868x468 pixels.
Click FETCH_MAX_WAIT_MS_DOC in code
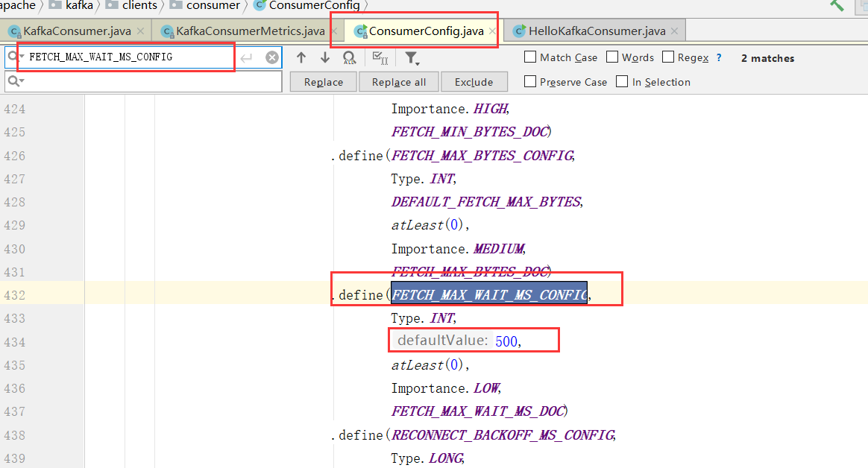pyautogui.click(x=478, y=411)
